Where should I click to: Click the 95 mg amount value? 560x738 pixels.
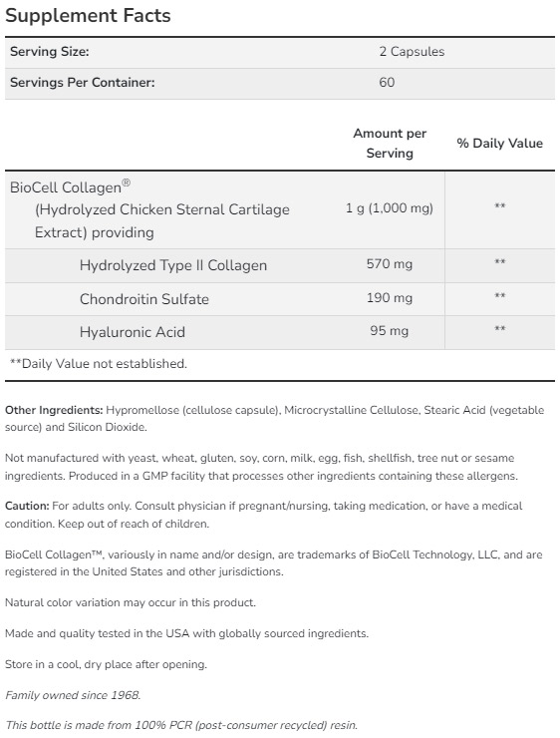389,330
